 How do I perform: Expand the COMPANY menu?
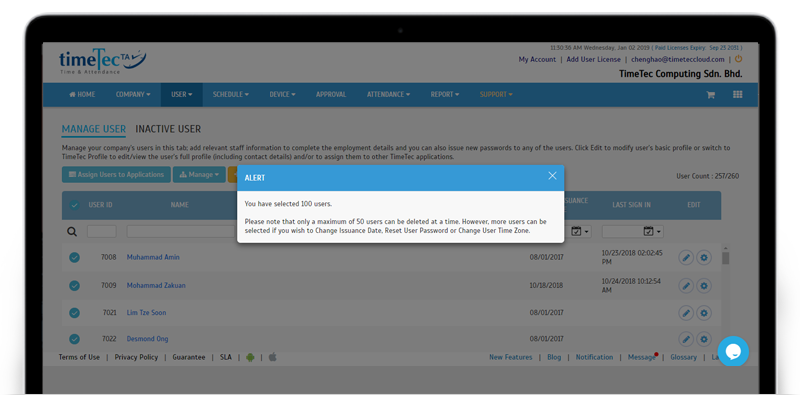[133, 94]
